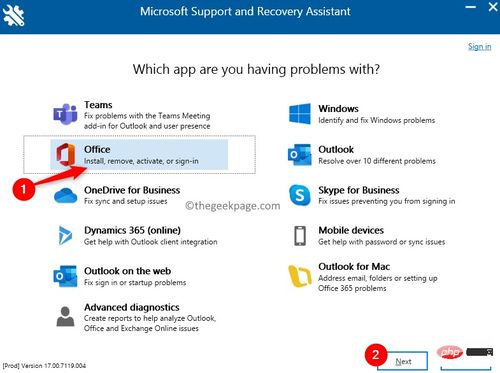
Task: Choose Mobile devices title
Action: 351,230
